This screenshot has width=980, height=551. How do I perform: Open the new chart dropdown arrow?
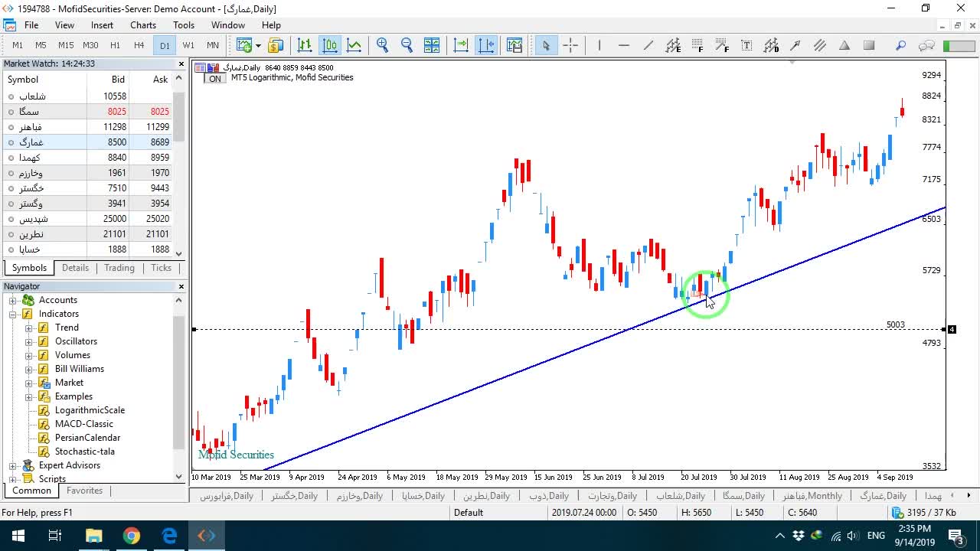pos(258,46)
